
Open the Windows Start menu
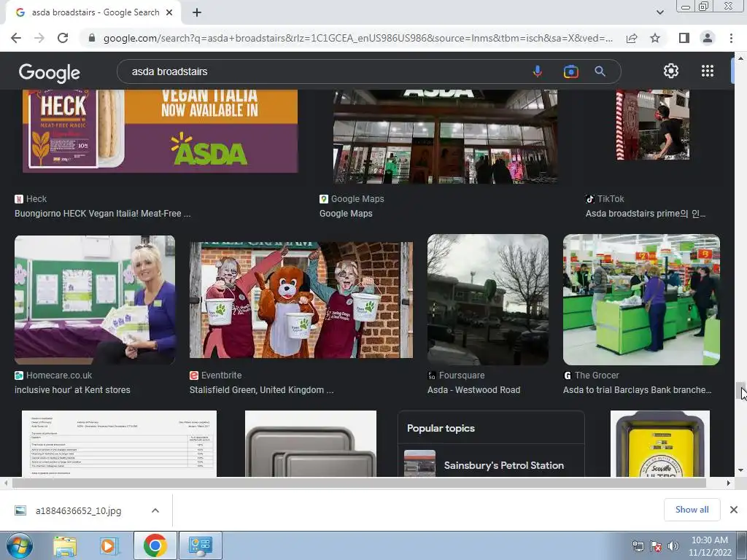pyautogui.click(x=20, y=545)
